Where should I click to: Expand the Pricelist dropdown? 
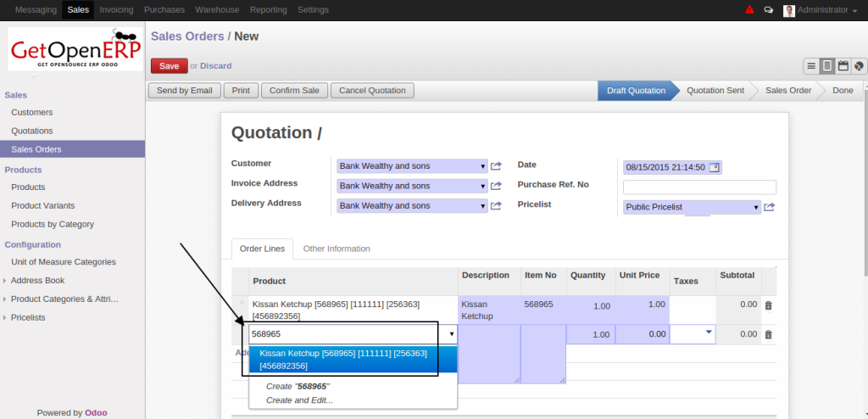(756, 207)
